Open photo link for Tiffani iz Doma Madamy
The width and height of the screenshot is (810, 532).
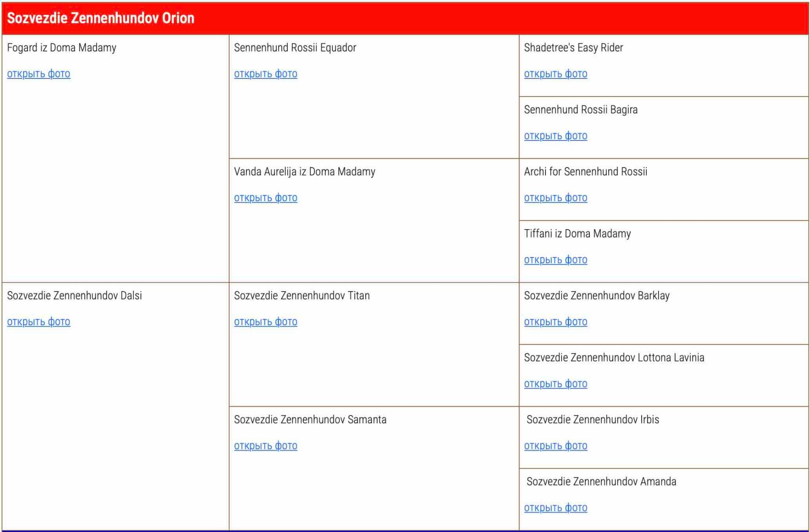point(556,260)
